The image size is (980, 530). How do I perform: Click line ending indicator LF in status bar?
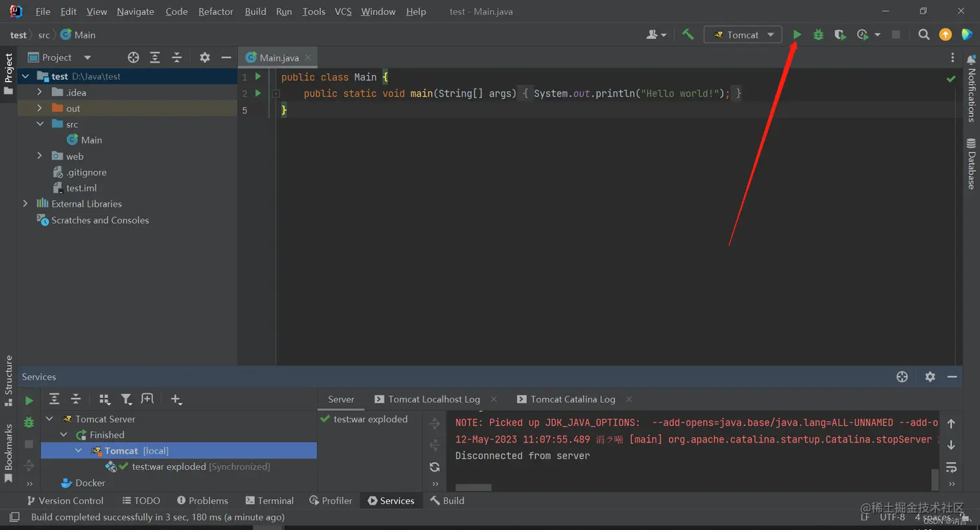(x=865, y=517)
